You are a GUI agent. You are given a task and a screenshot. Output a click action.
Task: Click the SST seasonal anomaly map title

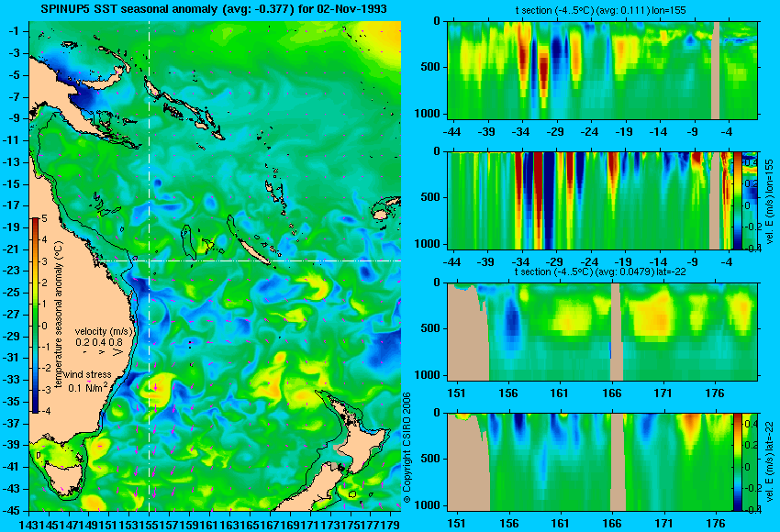[x=214, y=9]
